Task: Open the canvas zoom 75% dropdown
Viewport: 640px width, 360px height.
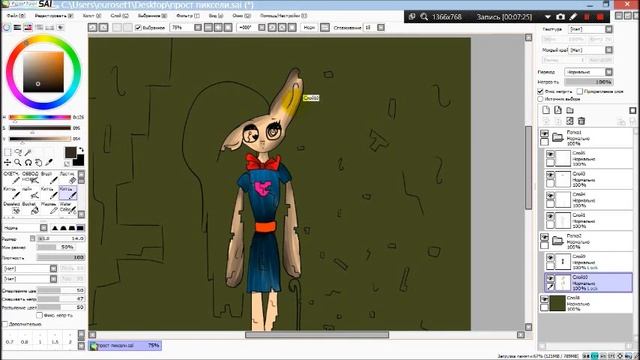Action: (x=198, y=27)
